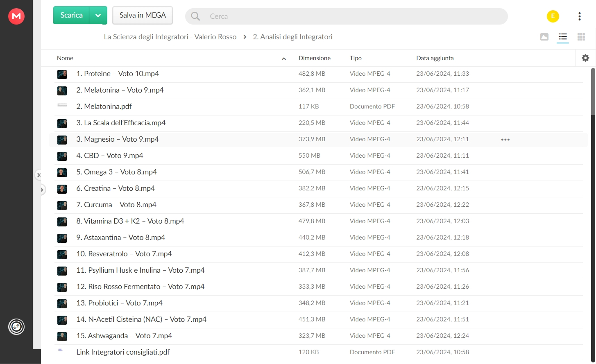596x364 pixels.
Task: Click the search magnifier icon
Action: pyautogui.click(x=196, y=16)
